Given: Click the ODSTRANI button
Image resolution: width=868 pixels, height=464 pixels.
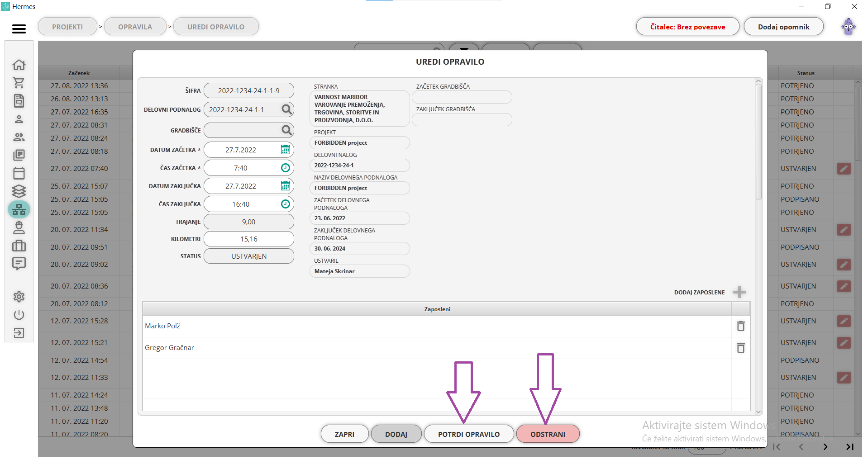Looking at the screenshot, I should [x=548, y=434].
